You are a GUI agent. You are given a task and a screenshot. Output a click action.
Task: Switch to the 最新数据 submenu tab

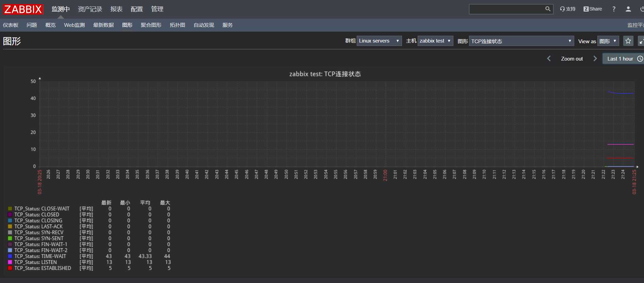(103, 25)
